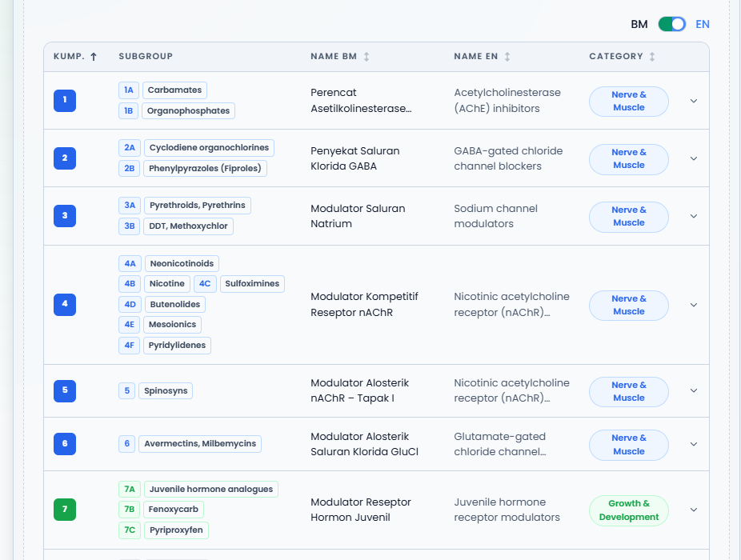This screenshot has width=741, height=560.
Task: Select the Phenylpyrazoles (Fiproles) tag
Action: coord(205,168)
